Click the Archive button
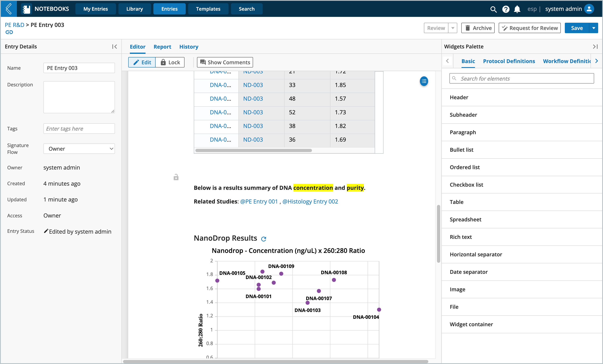 pos(478,28)
